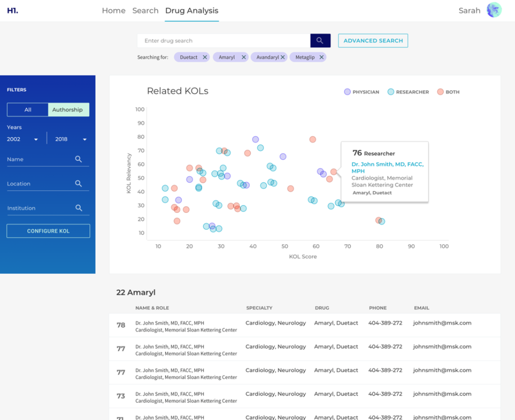Focus the Institution filter field
515x420 pixels.
click(48, 208)
